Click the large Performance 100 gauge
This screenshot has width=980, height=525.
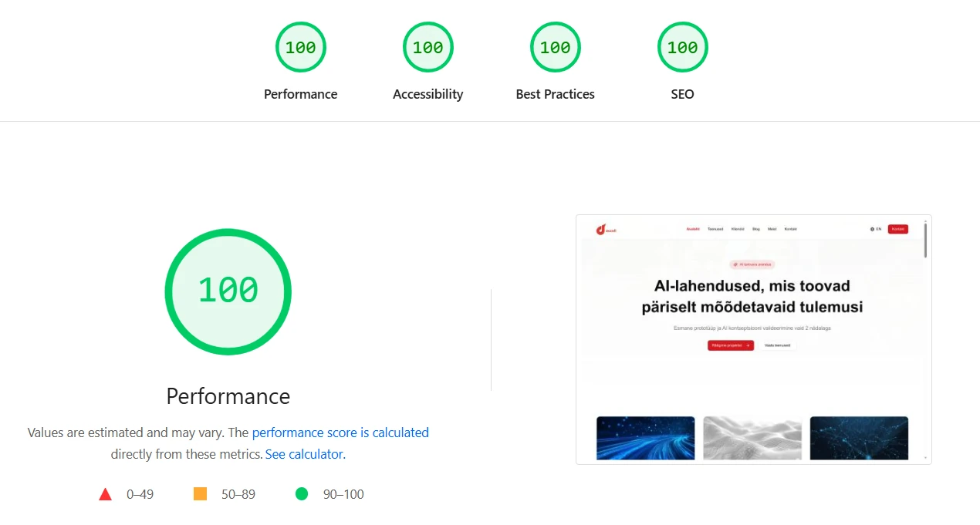coord(228,291)
